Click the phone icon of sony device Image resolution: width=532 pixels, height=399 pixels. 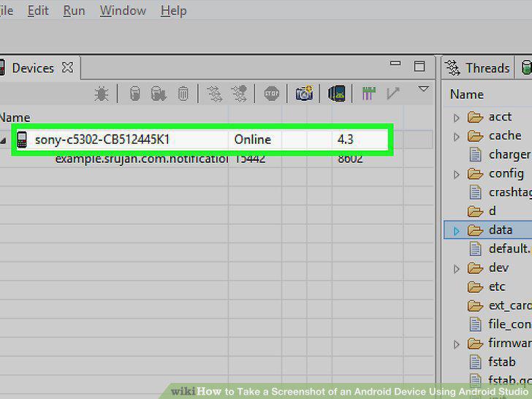pos(22,140)
